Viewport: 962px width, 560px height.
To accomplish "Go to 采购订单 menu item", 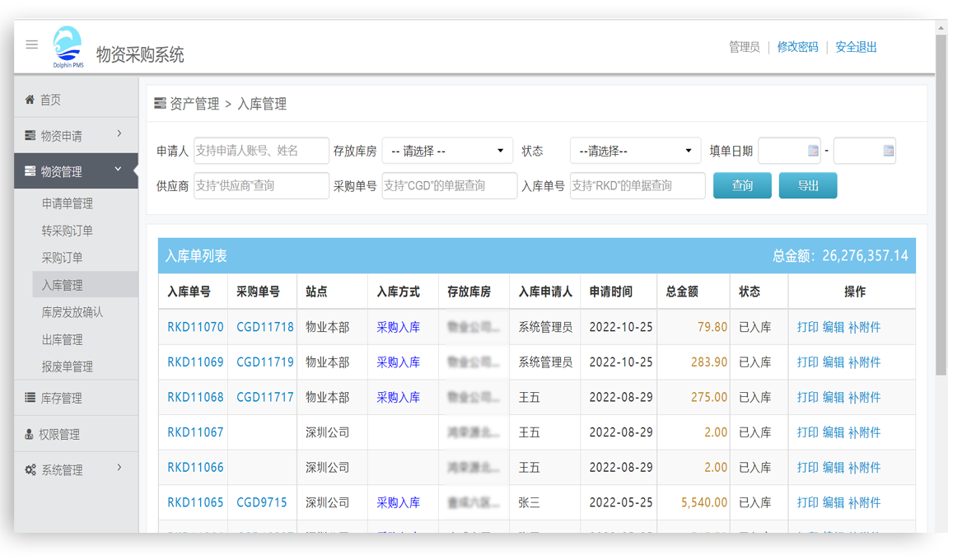I will 63,258.
